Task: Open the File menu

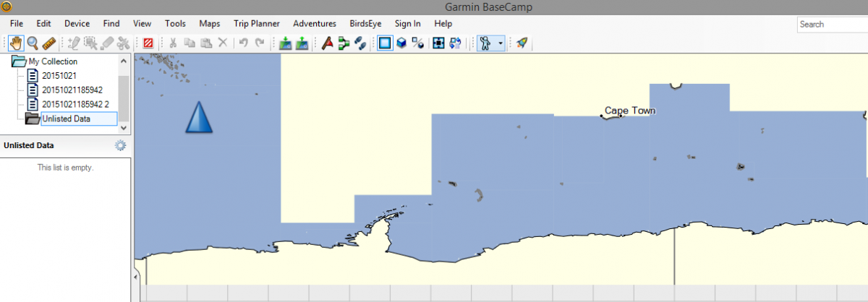Action: click(17, 24)
